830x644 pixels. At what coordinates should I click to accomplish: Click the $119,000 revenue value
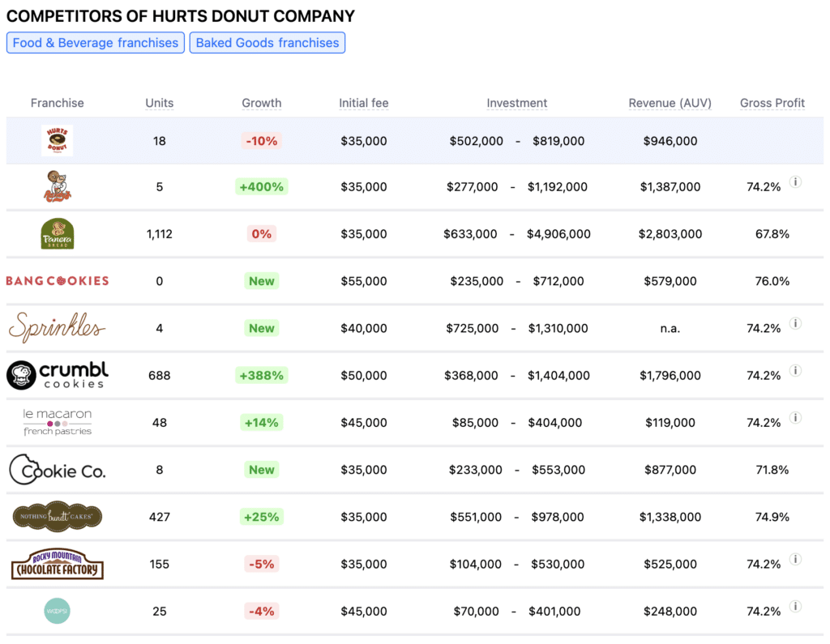tap(670, 422)
